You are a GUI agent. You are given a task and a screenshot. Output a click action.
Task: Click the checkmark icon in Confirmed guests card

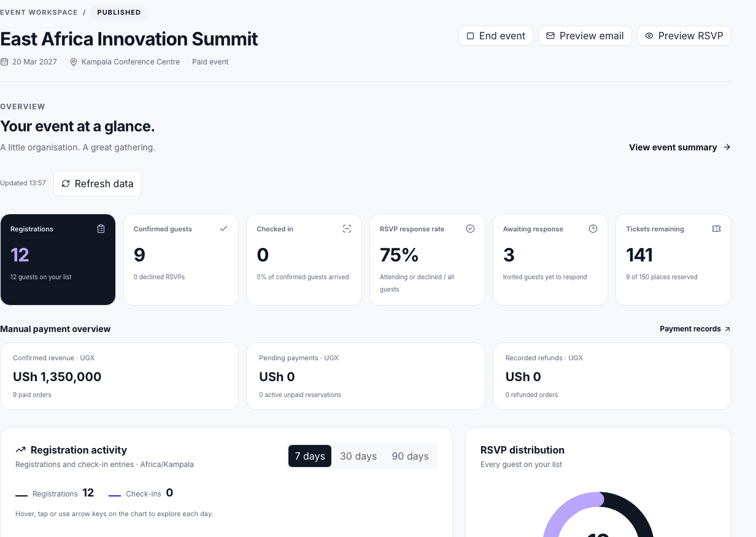coord(224,228)
